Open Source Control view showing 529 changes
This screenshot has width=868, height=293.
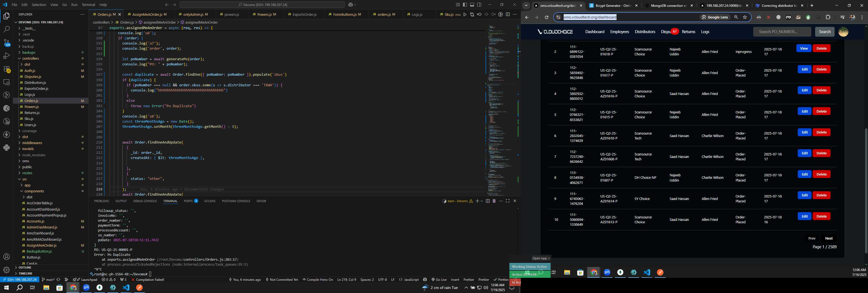click(7, 43)
